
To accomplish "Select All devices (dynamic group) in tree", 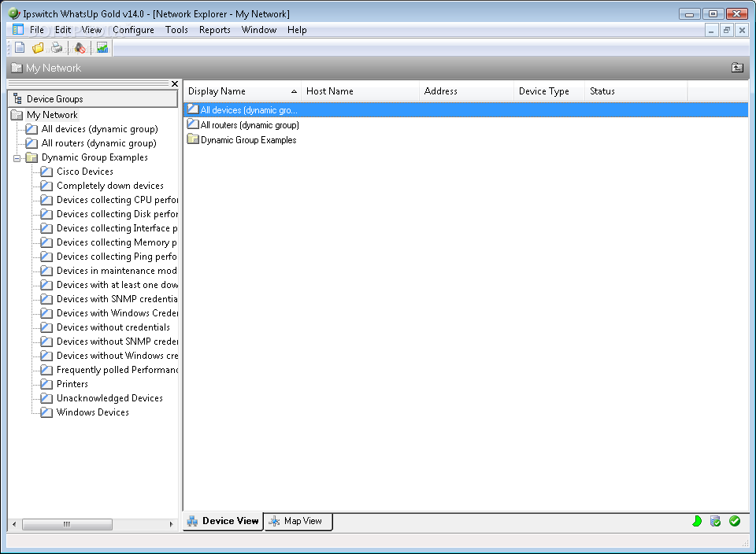I will pos(99,129).
